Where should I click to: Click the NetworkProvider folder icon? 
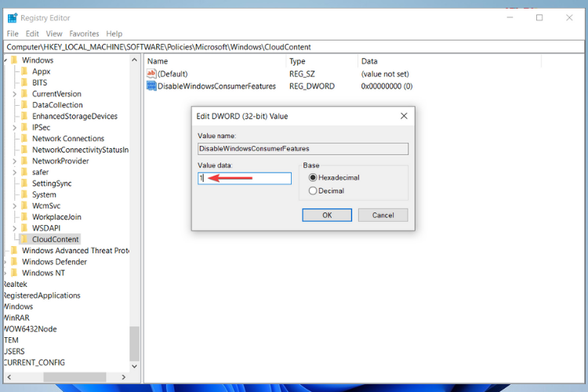coord(24,161)
